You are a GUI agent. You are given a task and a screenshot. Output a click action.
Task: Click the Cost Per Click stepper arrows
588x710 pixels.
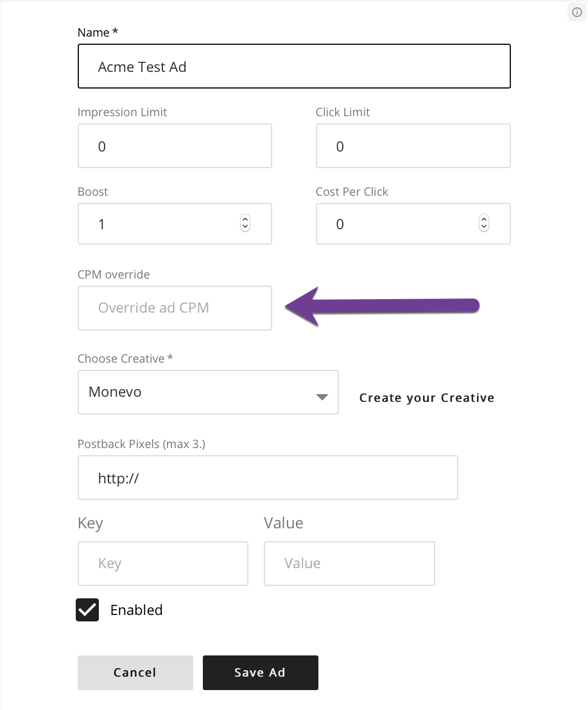click(x=484, y=223)
